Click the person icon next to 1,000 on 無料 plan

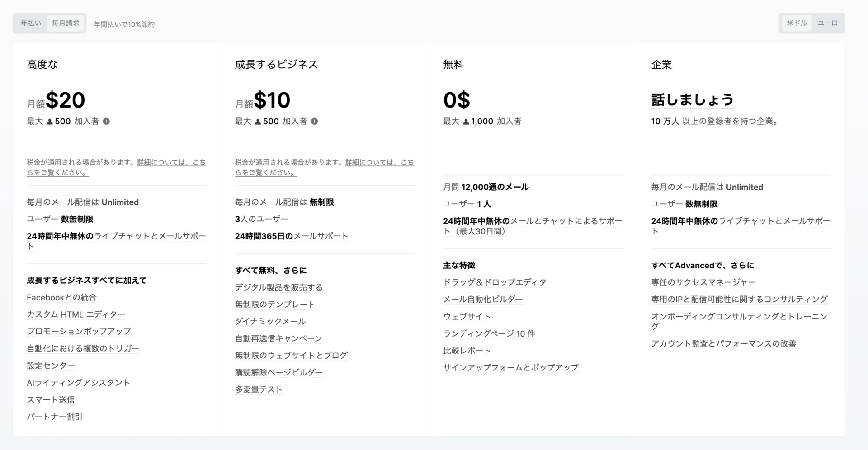(x=465, y=121)
